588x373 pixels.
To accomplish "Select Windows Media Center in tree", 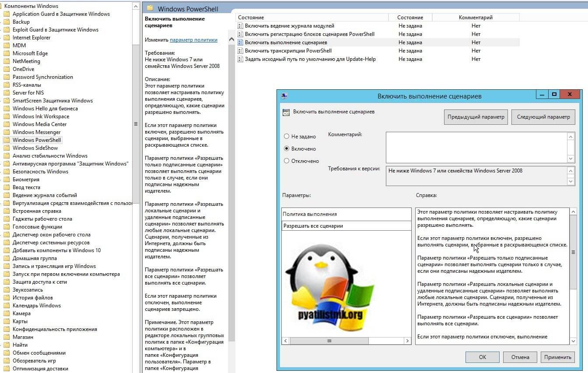I will point(39,124).
